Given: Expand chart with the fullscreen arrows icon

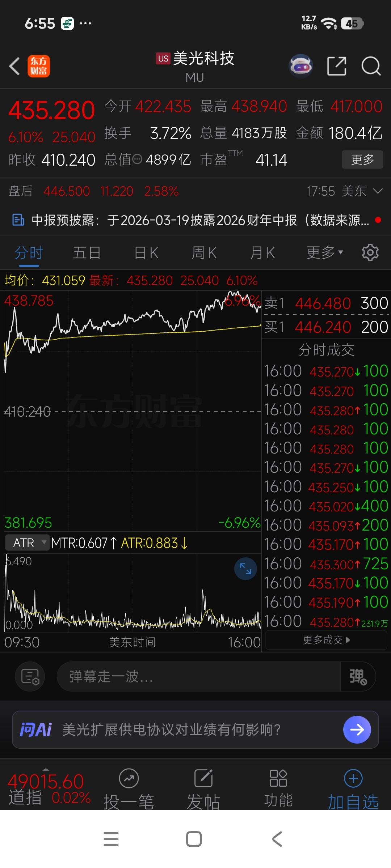Looking at the screenshot, I should [x=245, y=569].
